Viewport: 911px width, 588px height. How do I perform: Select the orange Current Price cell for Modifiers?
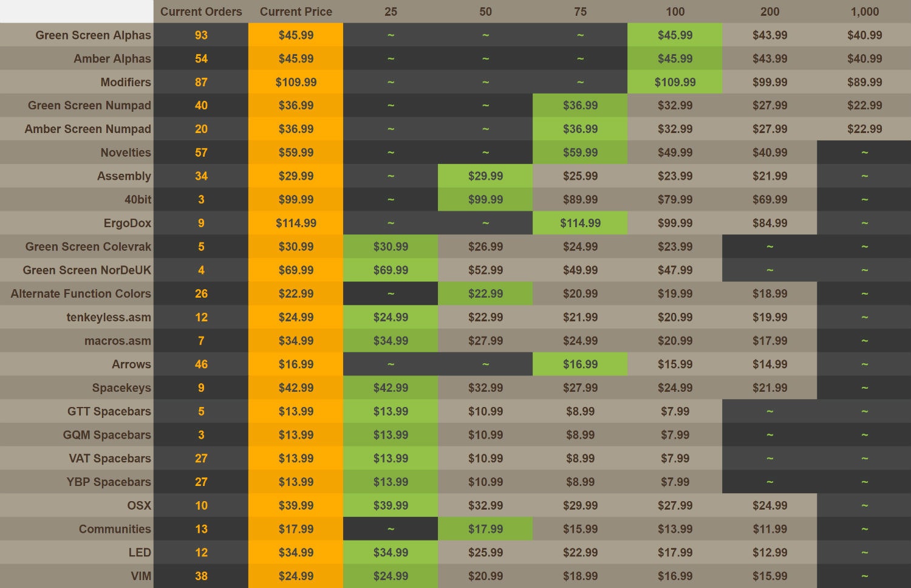point(296,82)
